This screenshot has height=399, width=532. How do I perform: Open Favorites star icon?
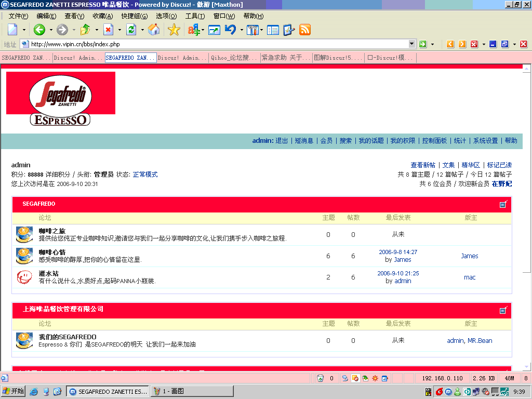point(174,30)
